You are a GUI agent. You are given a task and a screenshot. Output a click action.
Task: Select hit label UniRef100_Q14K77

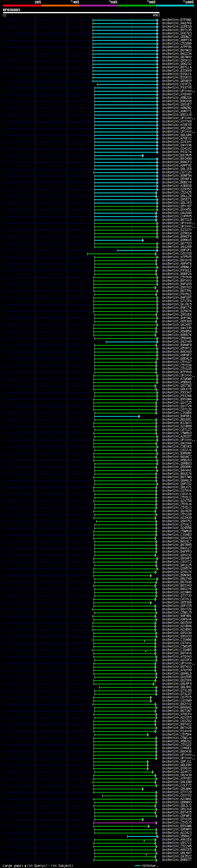tap(177, 772)
